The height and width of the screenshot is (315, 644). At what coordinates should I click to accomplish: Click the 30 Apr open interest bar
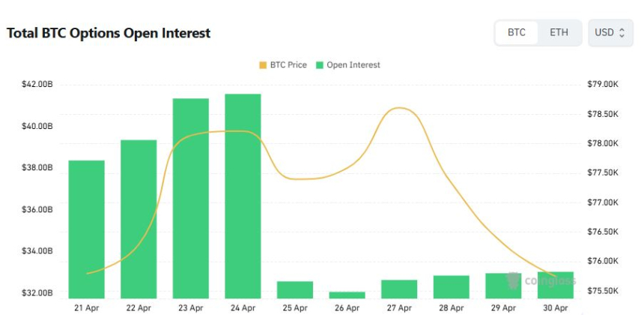(556, 285)
